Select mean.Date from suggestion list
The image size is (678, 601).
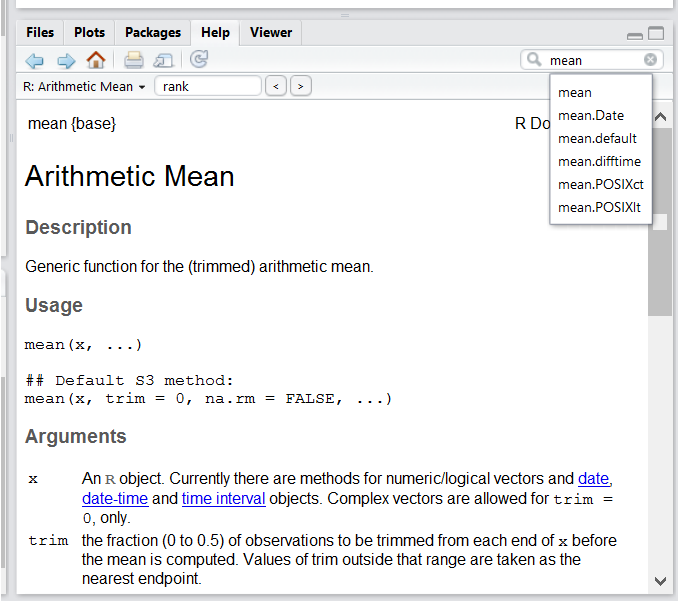coord(591,116)
